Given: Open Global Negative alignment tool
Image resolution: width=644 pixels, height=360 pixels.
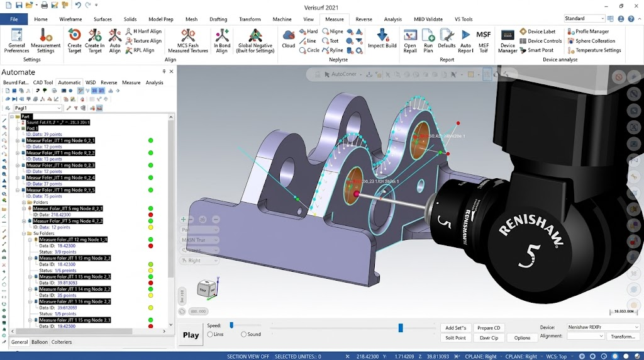Looking at the screenshot, I should 255,40.
